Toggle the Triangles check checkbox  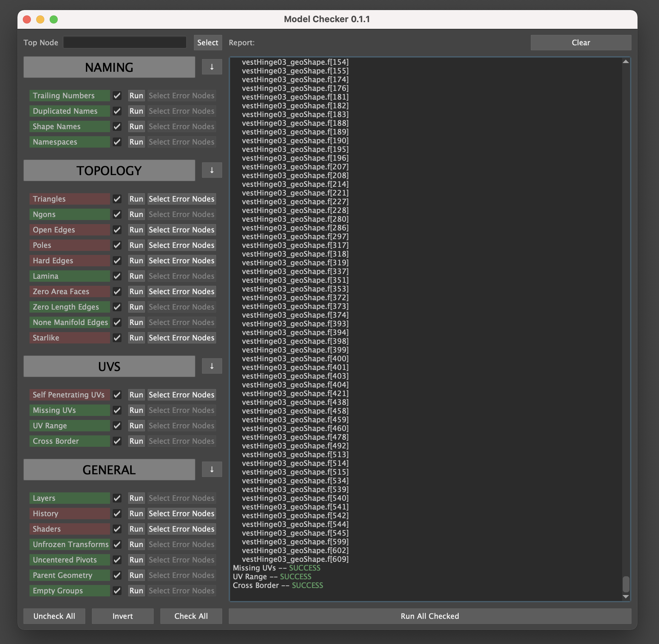(117, 198)
